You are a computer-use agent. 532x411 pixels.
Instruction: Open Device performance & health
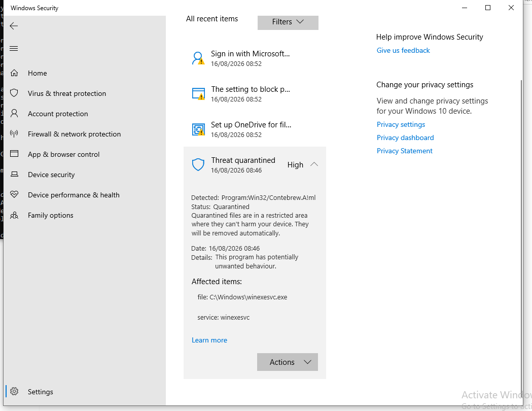[85, 195]
